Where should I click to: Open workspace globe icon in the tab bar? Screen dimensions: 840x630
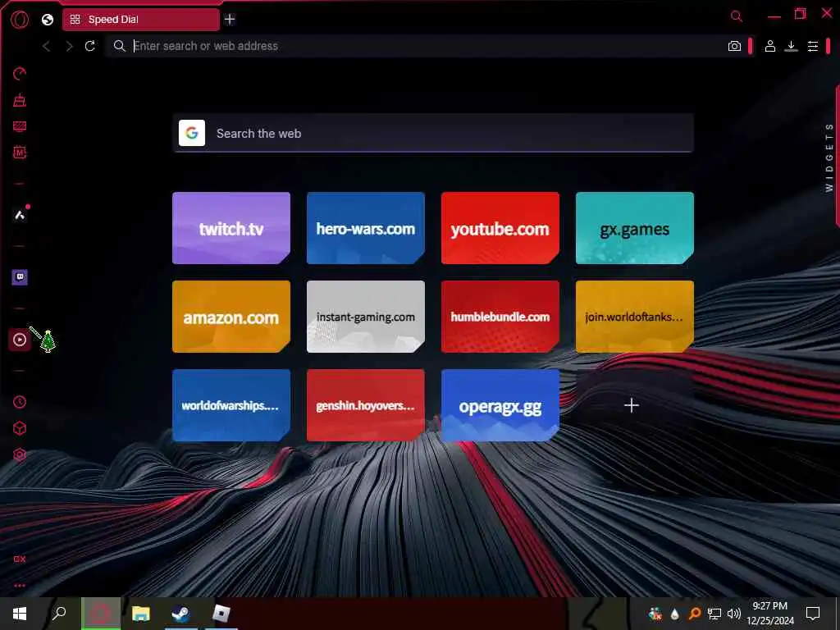(x=48, y=20)
